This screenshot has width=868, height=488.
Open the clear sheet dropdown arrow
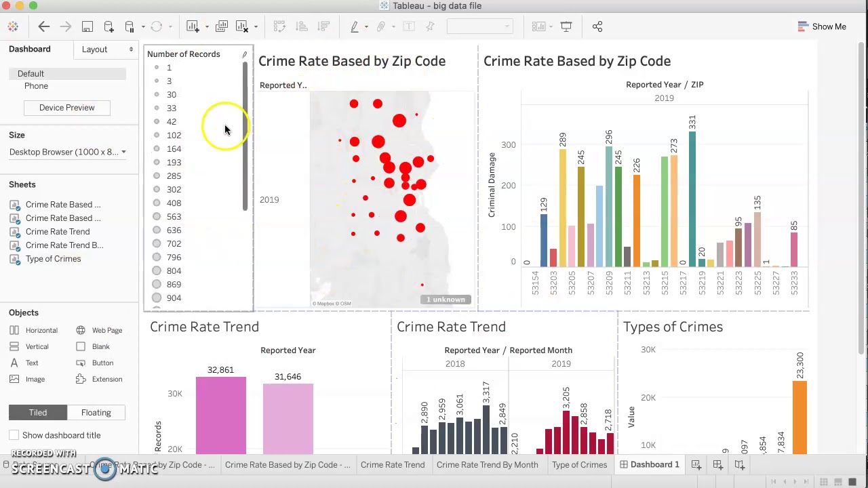(256, 27)
